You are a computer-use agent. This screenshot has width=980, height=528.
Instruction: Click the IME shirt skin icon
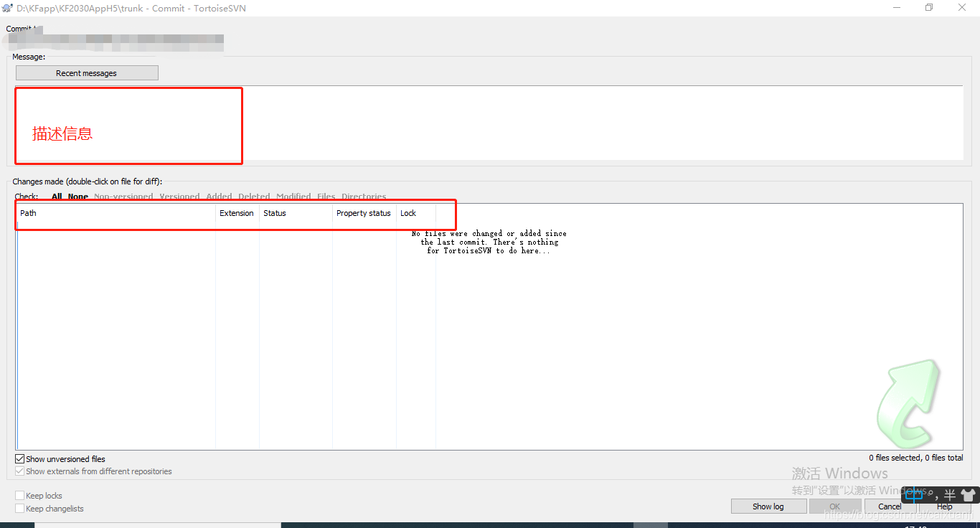pos(968,494)
